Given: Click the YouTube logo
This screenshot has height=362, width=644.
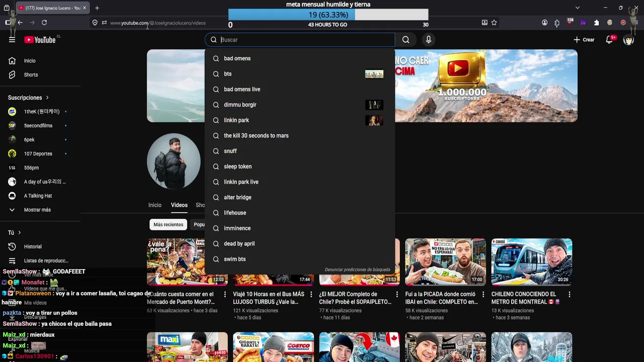Looking at the screenshot, I should [40, 40].
